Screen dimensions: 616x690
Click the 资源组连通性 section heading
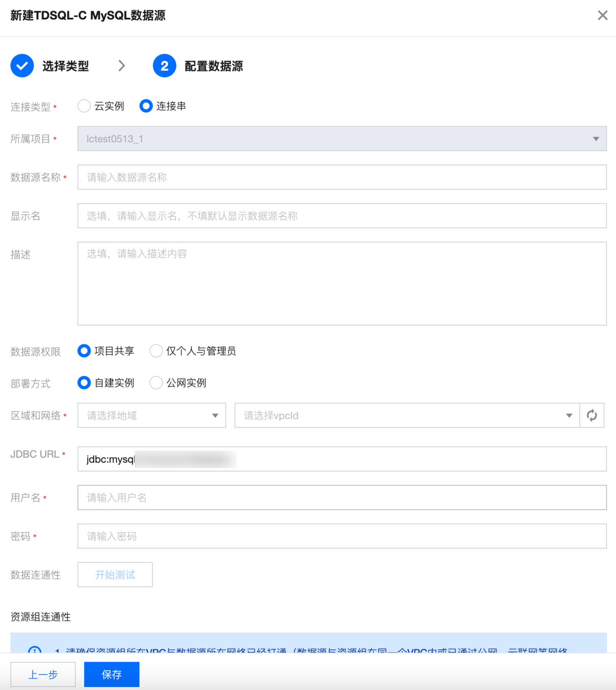tap(40, 617)
